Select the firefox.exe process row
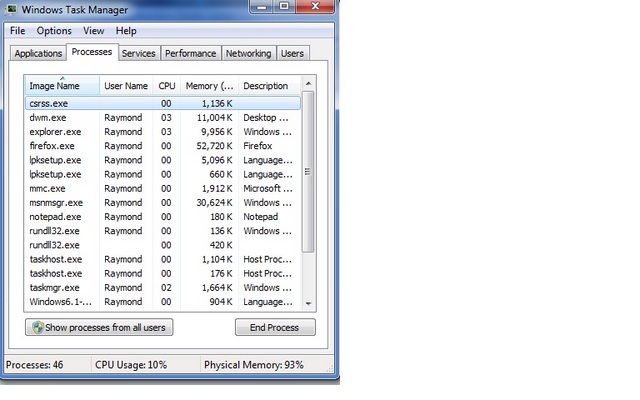 click(x=163, y=146)
